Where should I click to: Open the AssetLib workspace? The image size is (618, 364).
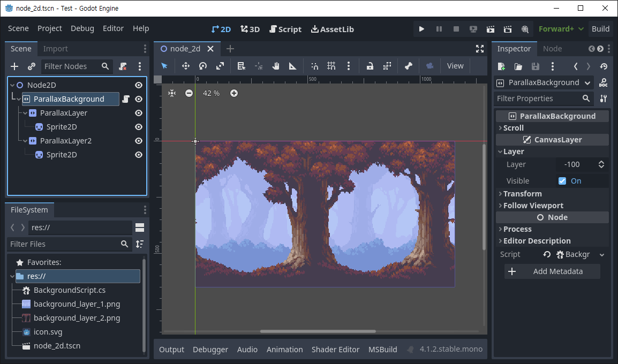point(332,29)
